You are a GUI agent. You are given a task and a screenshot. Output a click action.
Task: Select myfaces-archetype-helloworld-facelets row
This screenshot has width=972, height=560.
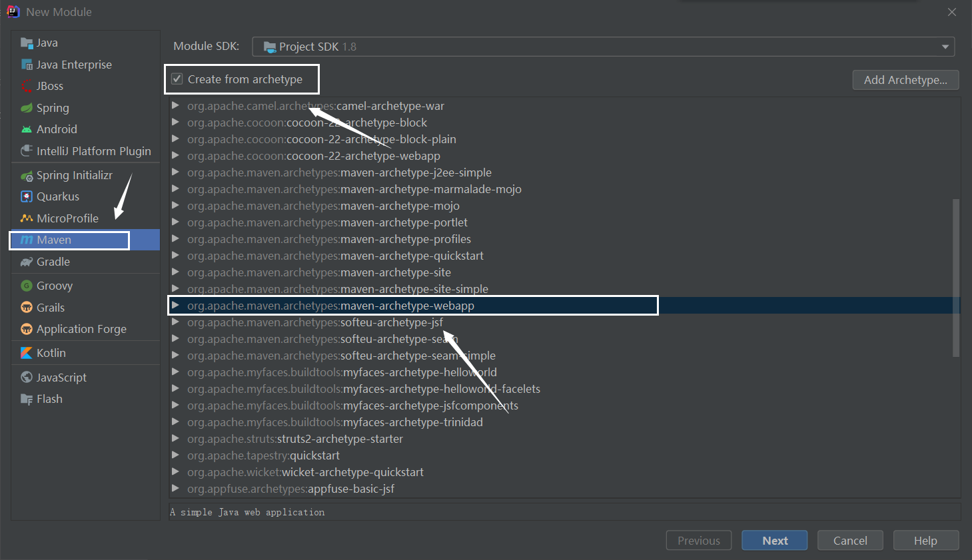(564, 389)
